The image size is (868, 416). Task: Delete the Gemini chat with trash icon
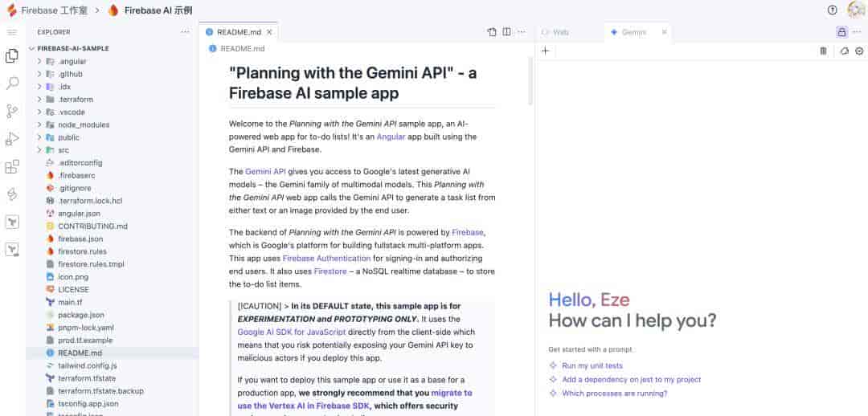(x=823, y=51)
